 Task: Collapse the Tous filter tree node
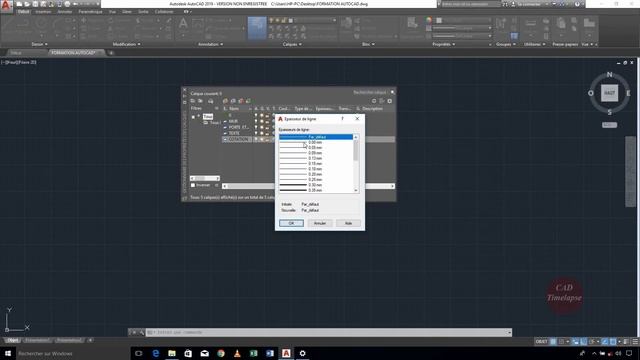[193, 117]
